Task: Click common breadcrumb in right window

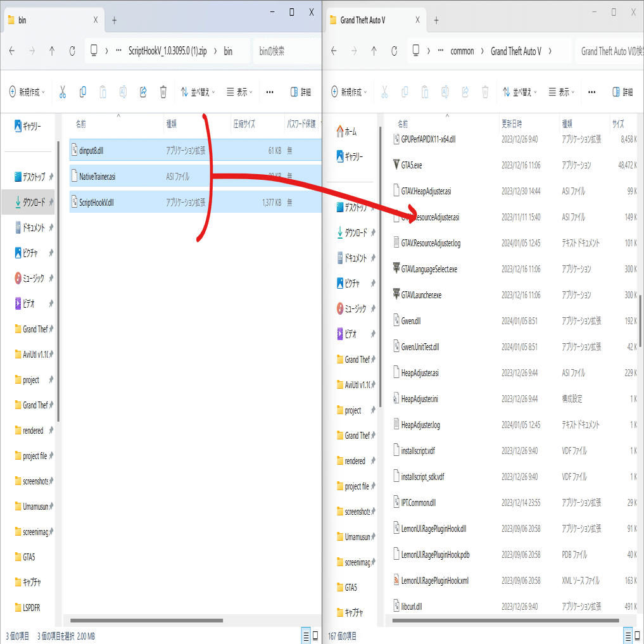Action: [x=462, y=51]
